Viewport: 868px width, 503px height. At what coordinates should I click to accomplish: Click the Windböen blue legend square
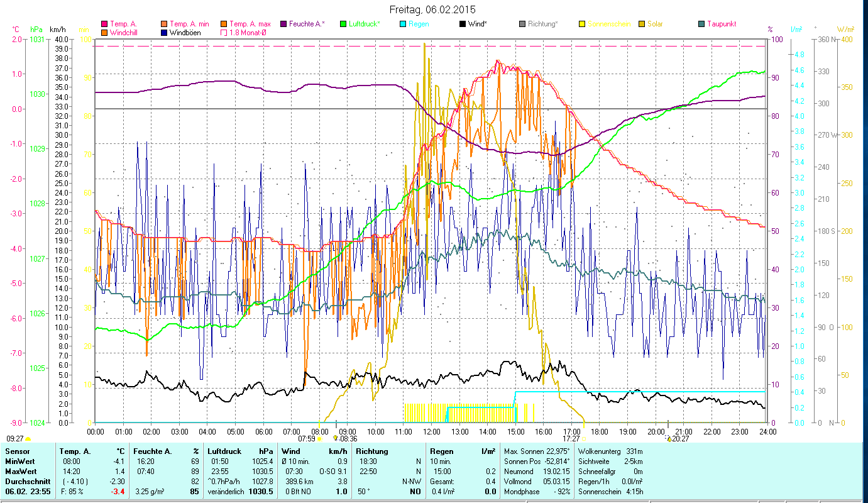165,33
